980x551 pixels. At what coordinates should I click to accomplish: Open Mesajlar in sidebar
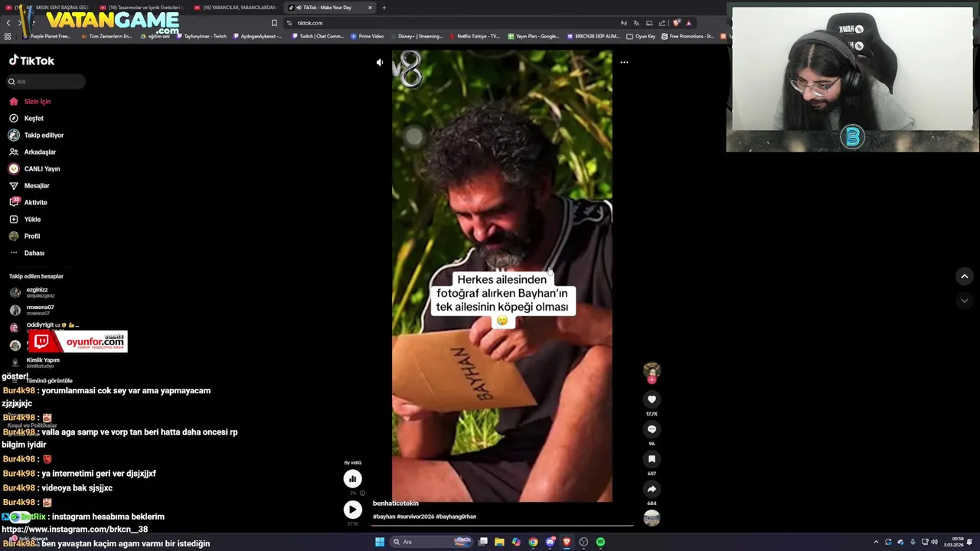coord(29,185)
